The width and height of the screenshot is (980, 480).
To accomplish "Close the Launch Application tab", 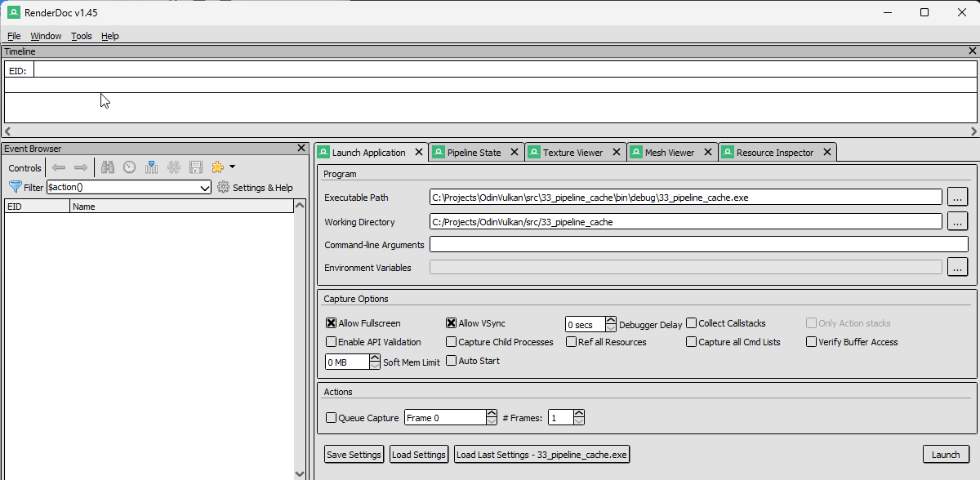I will tap(419, 152).
